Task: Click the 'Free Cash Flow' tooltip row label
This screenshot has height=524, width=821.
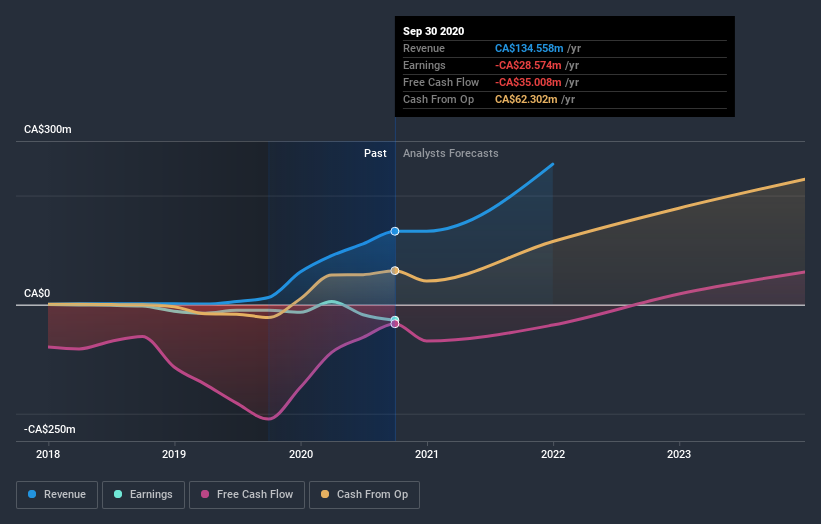Action: (x=441, y=82)
